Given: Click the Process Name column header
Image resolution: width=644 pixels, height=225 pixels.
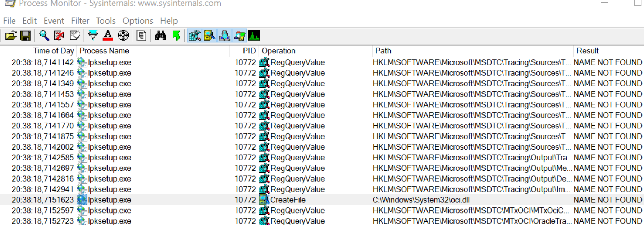Looking at the screenshot, I should pos(153,51).
